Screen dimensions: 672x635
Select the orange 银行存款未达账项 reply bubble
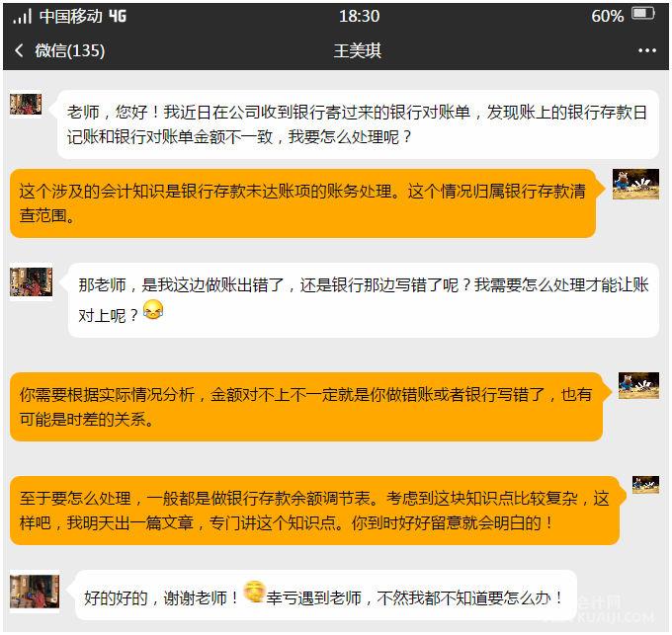303,203
